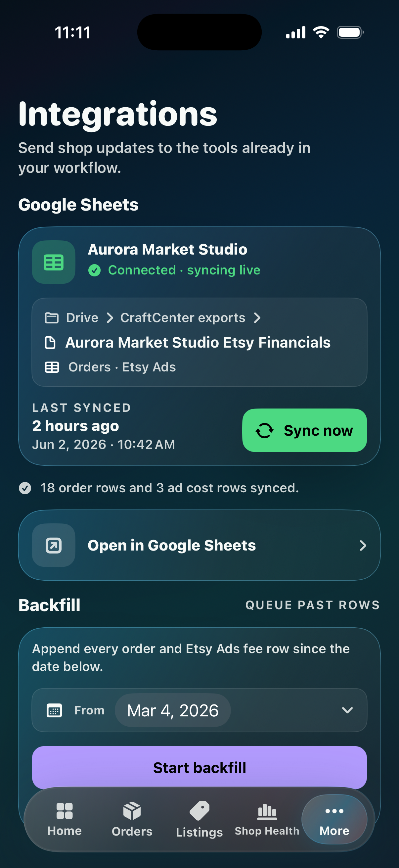Expand chevron after Drive in breadcrumb
This screenshot has width=399, height=868.
[x=110, y=318]
